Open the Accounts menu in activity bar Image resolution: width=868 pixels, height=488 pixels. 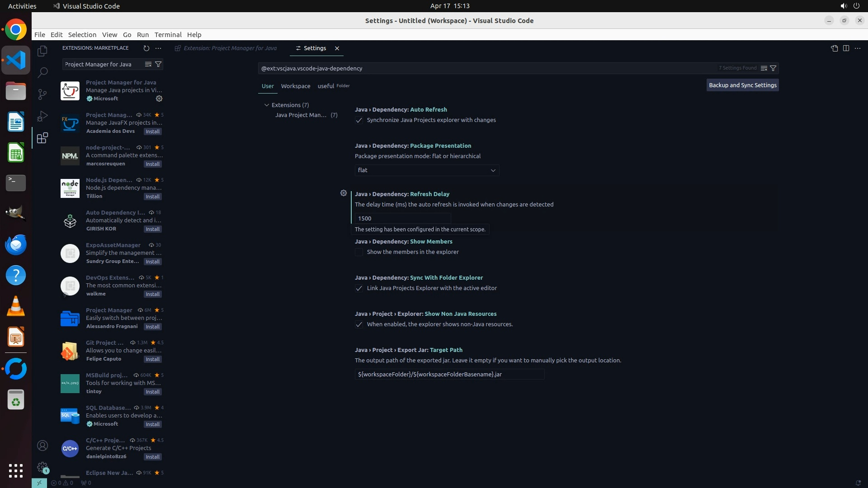point(42,446)
